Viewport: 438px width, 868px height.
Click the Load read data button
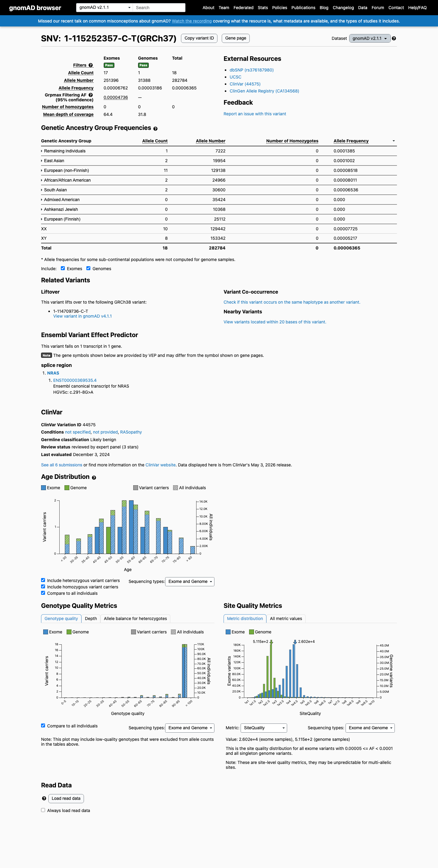tap(66, 798)
